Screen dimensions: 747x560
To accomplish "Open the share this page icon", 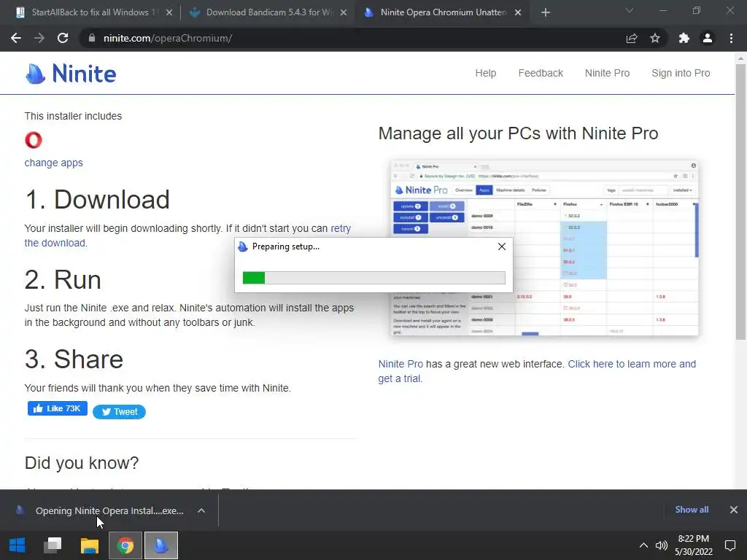I will 632,38.
